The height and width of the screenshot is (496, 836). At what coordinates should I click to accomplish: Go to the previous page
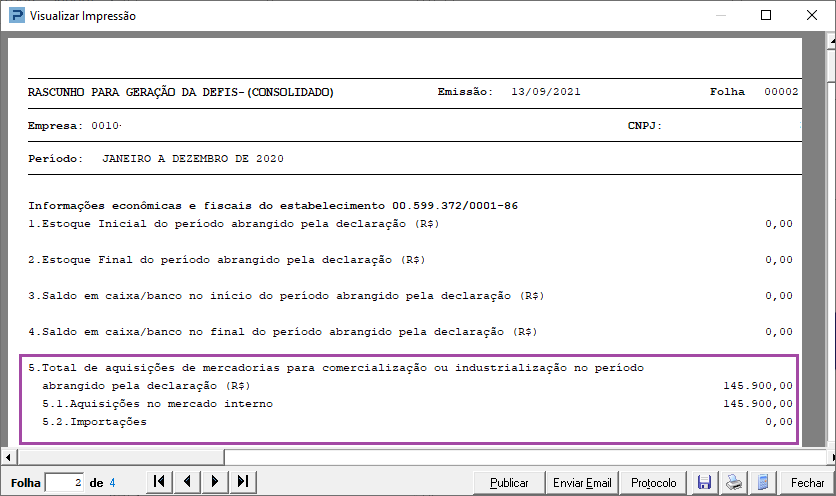tap(187, 482)
